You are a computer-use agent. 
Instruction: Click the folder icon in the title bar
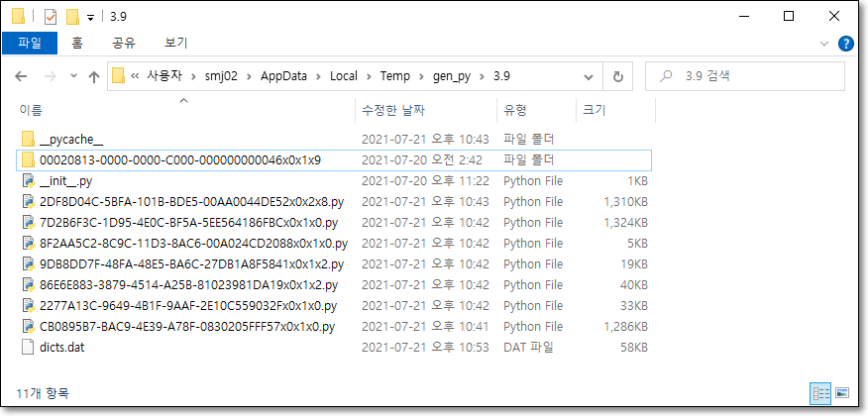click(x=18, y=17)
